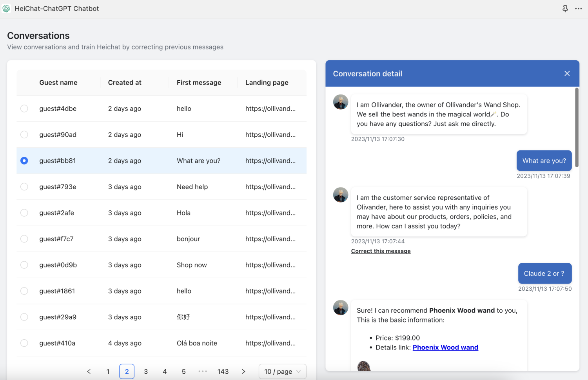The height and width of the screenshot is (380, 588).
Task: Go to next page with right arrow
Action: [x=243, y=371]
